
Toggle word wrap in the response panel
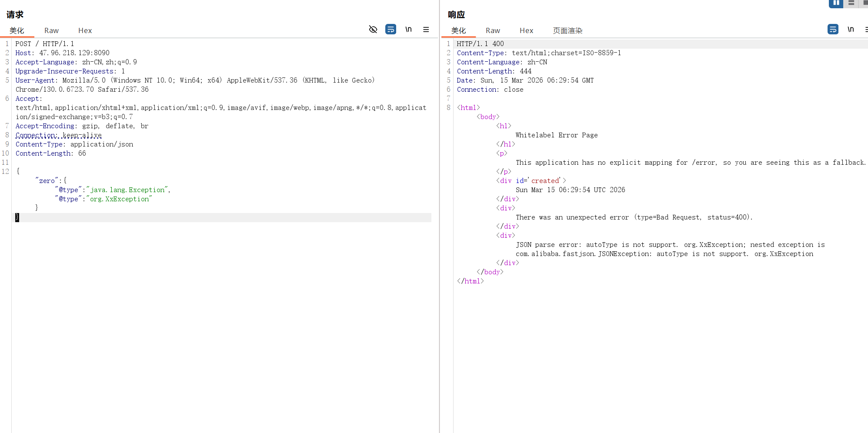pyautogui.click(x=833, y=30)
